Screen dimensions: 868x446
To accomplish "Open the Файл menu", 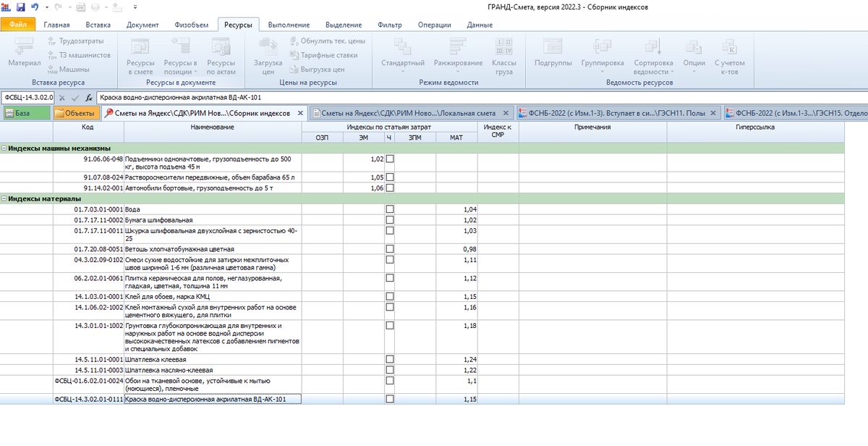I will [19, 25].
